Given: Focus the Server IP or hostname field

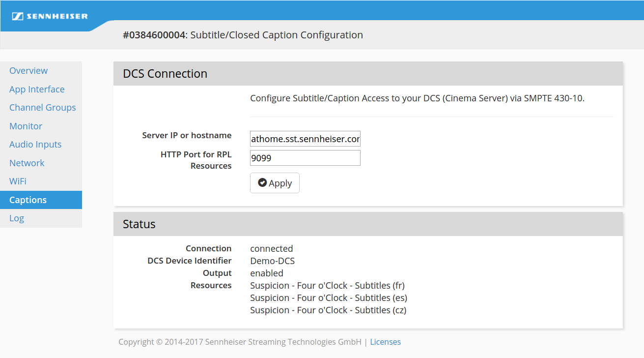Looking at the screenshot, I should (x=305, y=139).
